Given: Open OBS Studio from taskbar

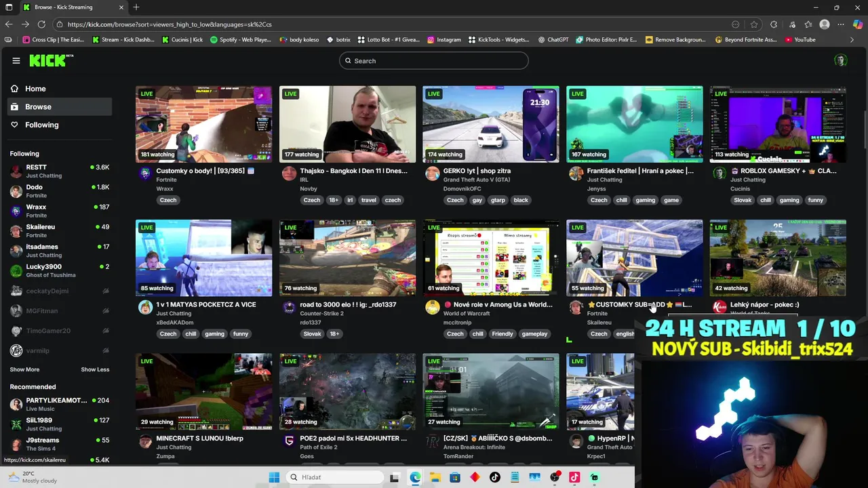Looking at the screenshot, I should (x=555, y=477).
